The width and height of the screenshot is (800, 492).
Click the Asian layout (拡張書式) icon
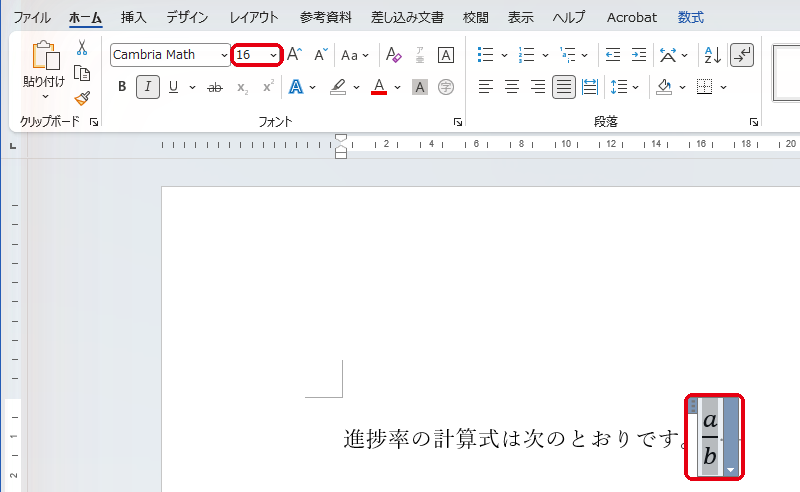click(x=668, y=55)
